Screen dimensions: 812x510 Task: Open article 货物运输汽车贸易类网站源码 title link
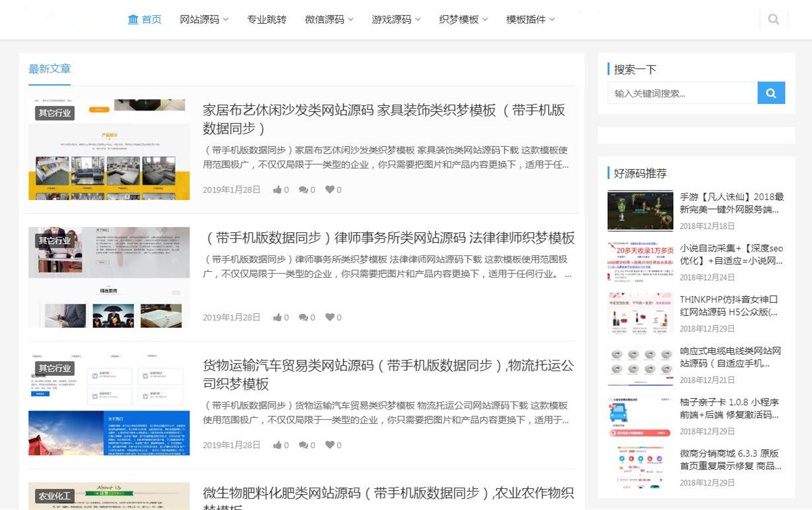[388, 374]
